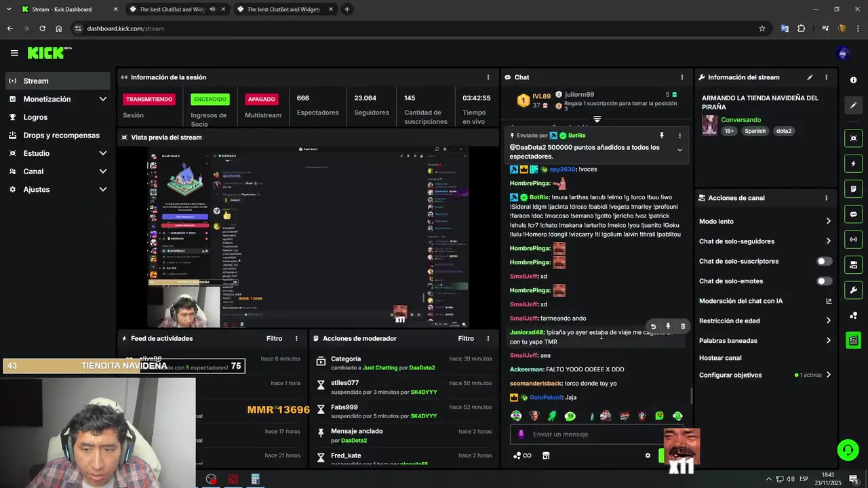Viewport: 868px width, 488px height.
Task: Click the chat scrollbar thumb
Action: click(692, 395)
